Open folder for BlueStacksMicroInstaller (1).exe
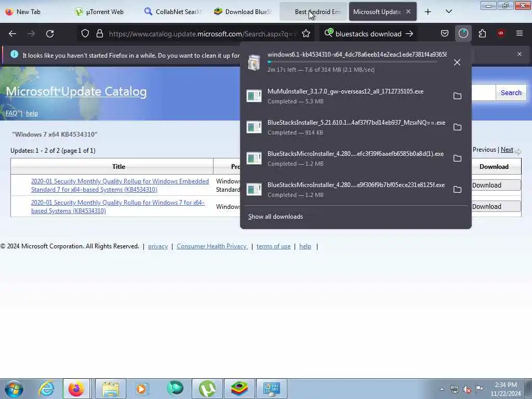Viewport: 532px width, 399px height. coord(457,158)
